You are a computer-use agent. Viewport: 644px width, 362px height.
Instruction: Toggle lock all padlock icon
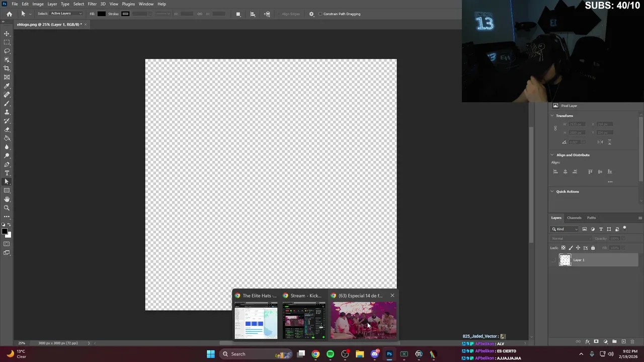pyautogui.click(x=593, y=248)
